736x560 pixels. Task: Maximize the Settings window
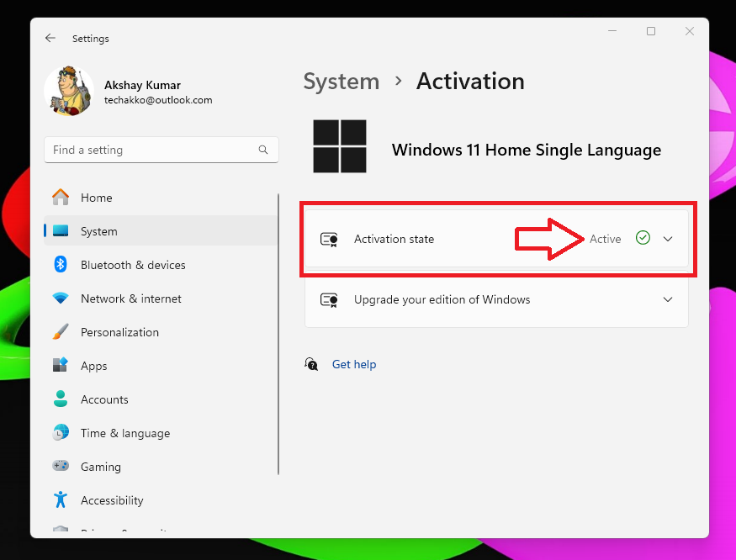(x=650, y=31)
